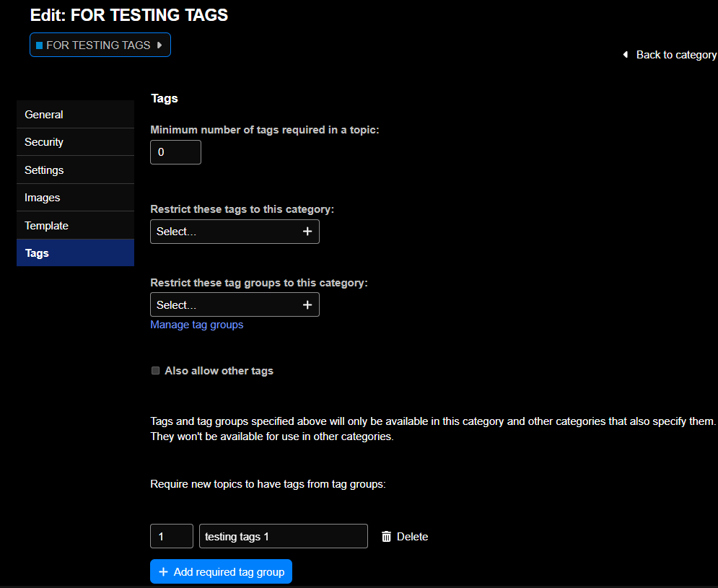Screen dimensions: 718x588
Task: Delete the testing tags 1 requirement
Action: pos(405,537)
